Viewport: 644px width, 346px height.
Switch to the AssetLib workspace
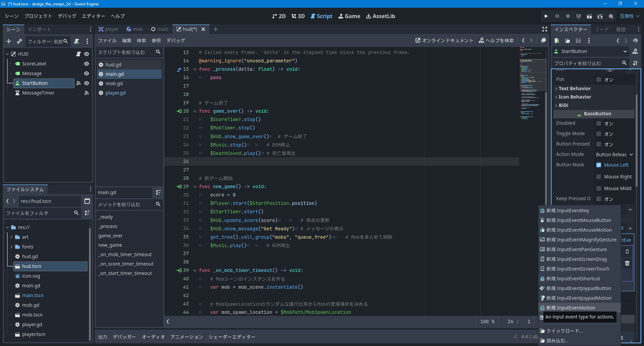click(x=380, y=16)
